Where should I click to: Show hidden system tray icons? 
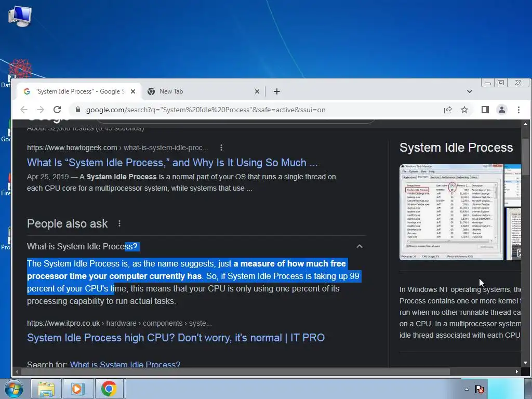pyautogui.click(x=467, y=389)
